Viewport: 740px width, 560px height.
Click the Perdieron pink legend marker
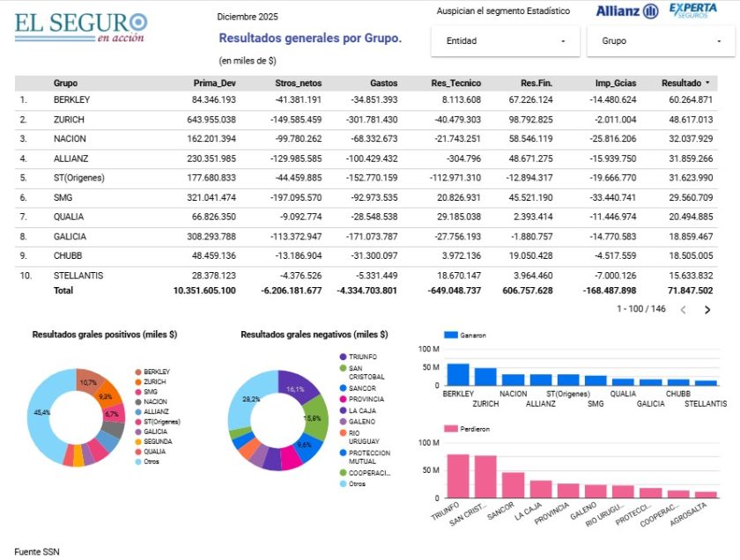pos(451,428)
